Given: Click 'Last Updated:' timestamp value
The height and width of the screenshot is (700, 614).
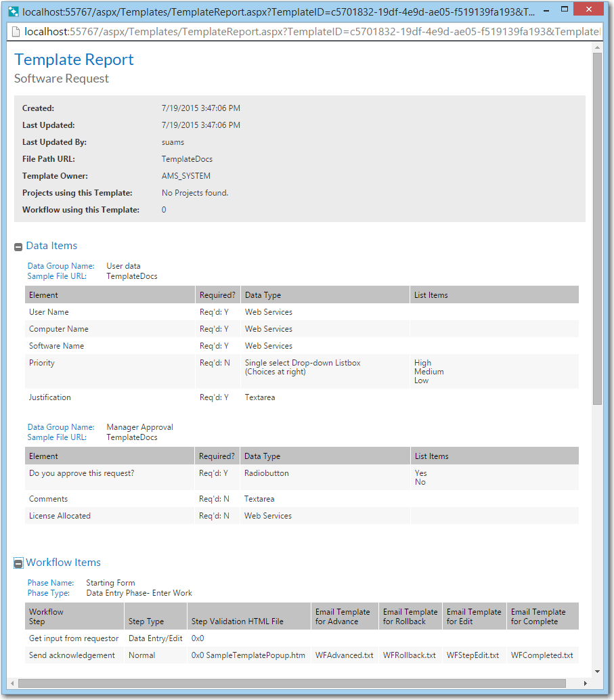Looking at the screenshot, I should (x=200, y=125).
